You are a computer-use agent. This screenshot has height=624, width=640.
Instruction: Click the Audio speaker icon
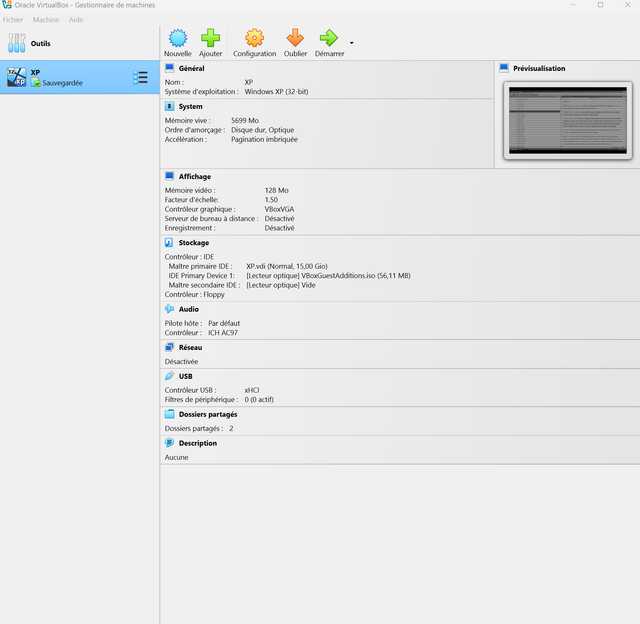(169, 309)
